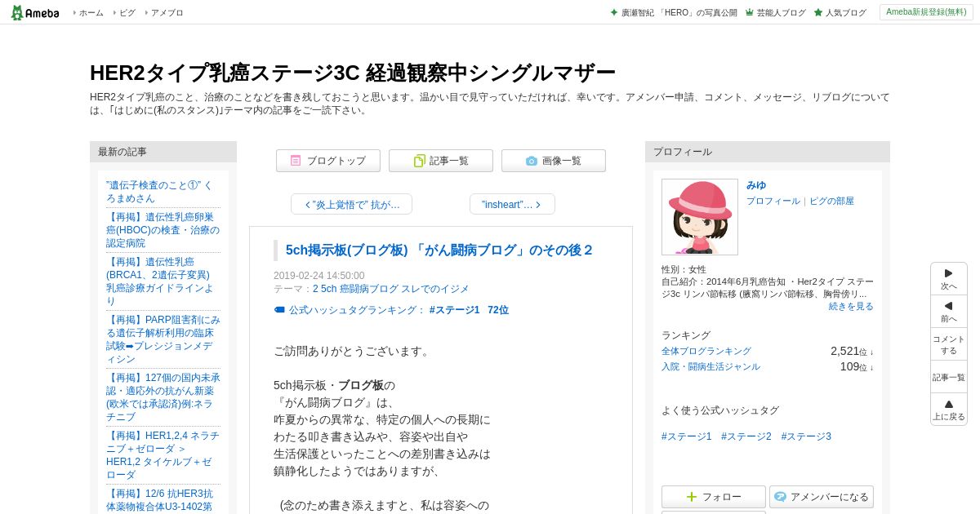Open the ホーム link in top bar
Image resolution: width=980 pixels, height=514 pixels.
pos(91,13)
